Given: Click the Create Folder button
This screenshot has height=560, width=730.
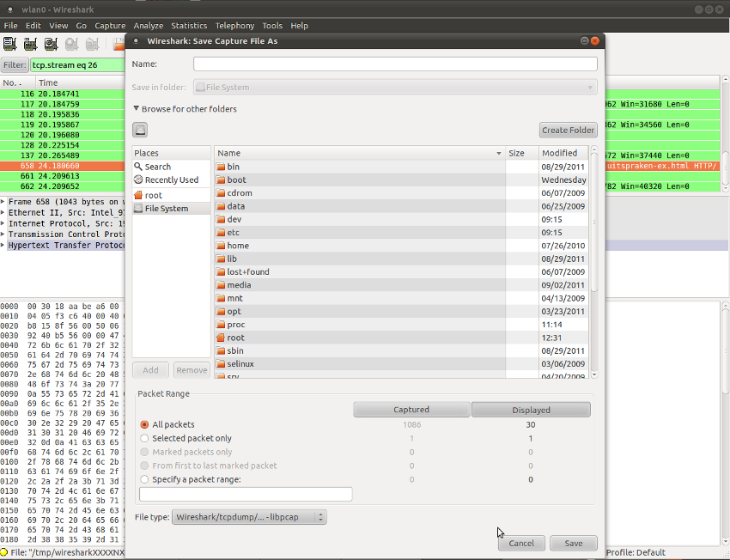Looking at the screenshot, I should pyautogui.click(x=568, y=130).
